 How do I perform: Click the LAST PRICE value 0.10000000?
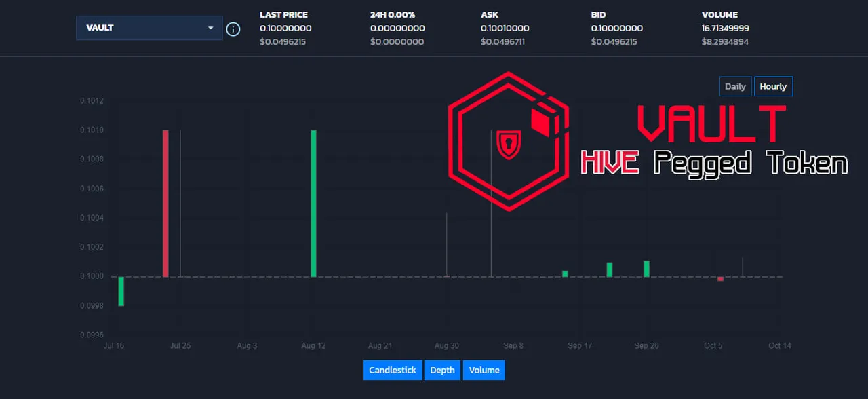[x=285, y=28]
